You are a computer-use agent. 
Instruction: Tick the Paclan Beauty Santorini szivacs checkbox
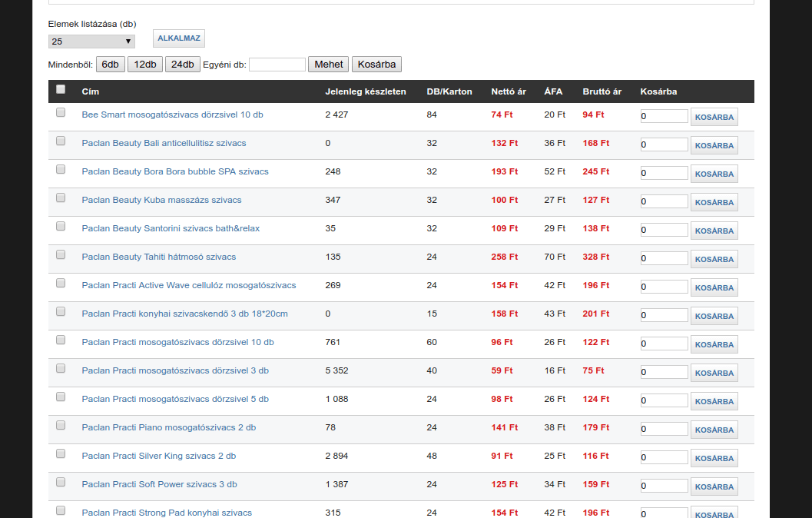pos(61,227)
